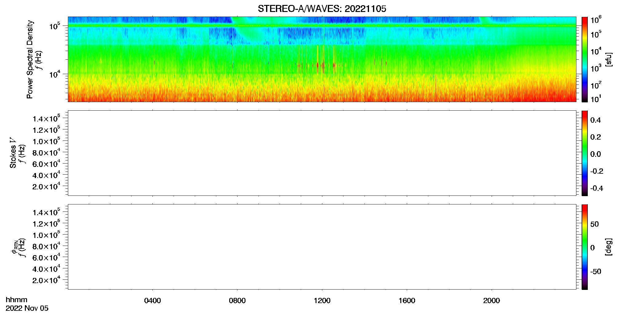Click the 1600 time axis label

(407, 301)
